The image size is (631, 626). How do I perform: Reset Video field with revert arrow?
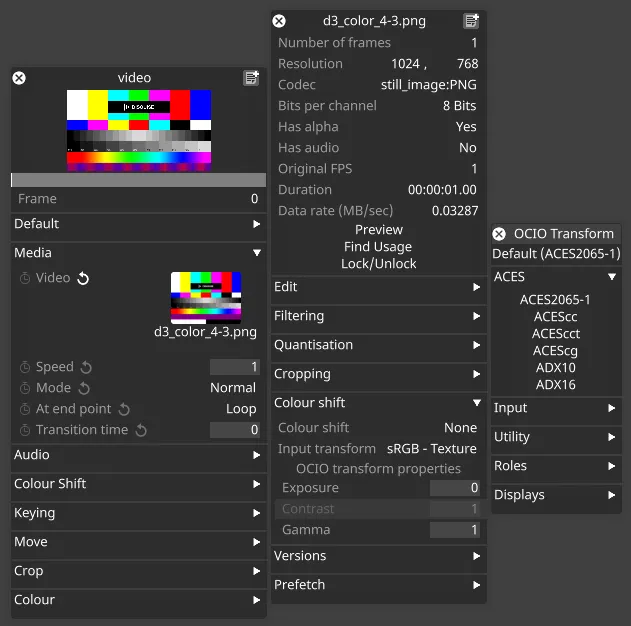pyautogui.click(x=83, y=278)
